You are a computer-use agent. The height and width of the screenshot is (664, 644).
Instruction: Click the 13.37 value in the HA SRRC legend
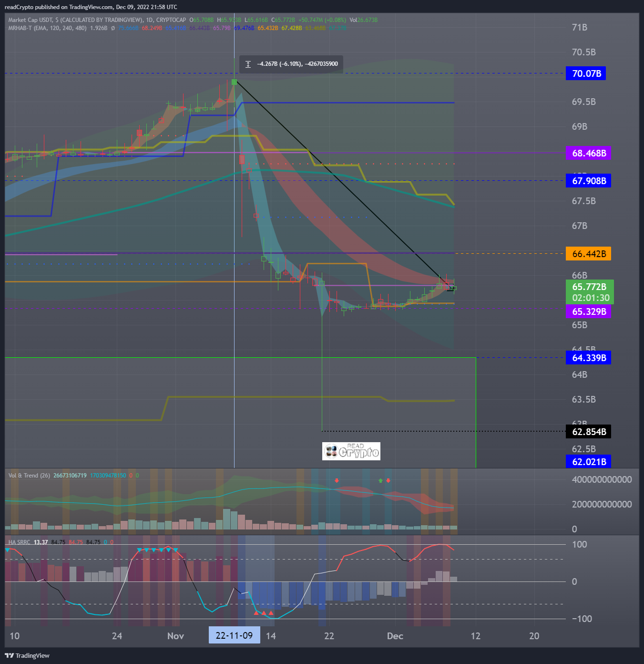[x=41, y=542]
